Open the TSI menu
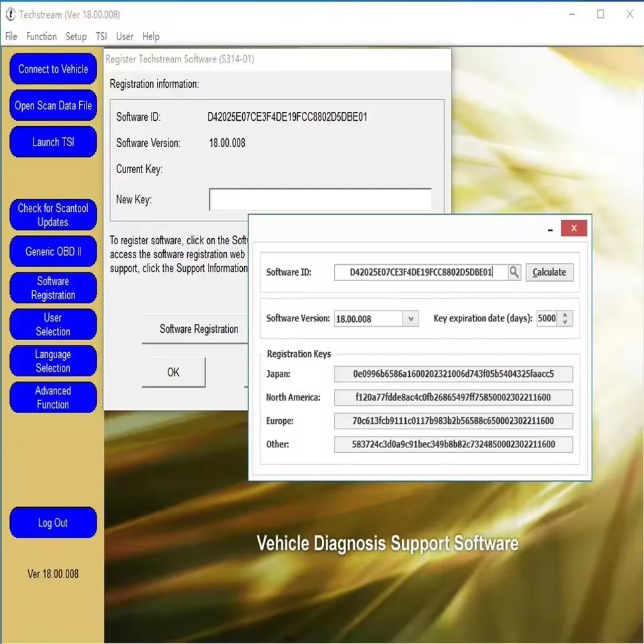This screenshot has height=644, width=644. [101, 36]
